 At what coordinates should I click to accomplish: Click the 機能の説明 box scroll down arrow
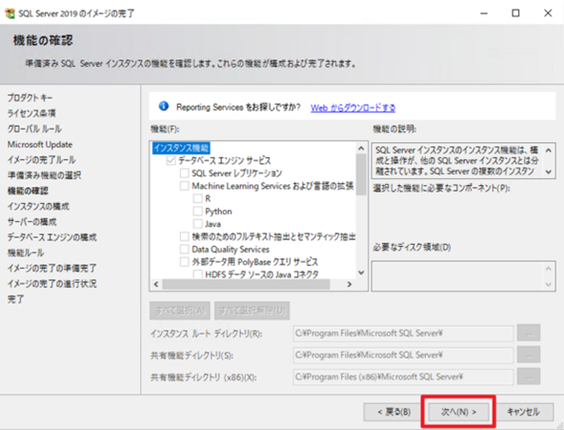click(548, 172)
